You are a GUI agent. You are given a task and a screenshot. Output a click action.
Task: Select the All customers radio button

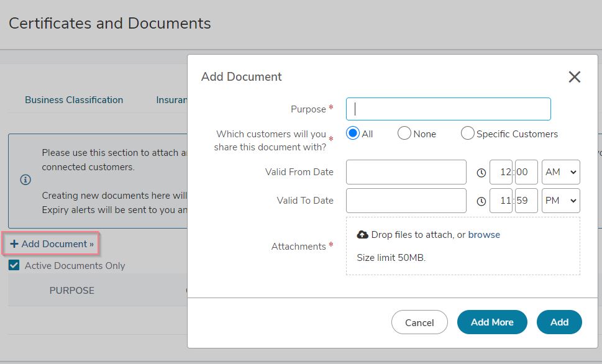pos(352,133)
